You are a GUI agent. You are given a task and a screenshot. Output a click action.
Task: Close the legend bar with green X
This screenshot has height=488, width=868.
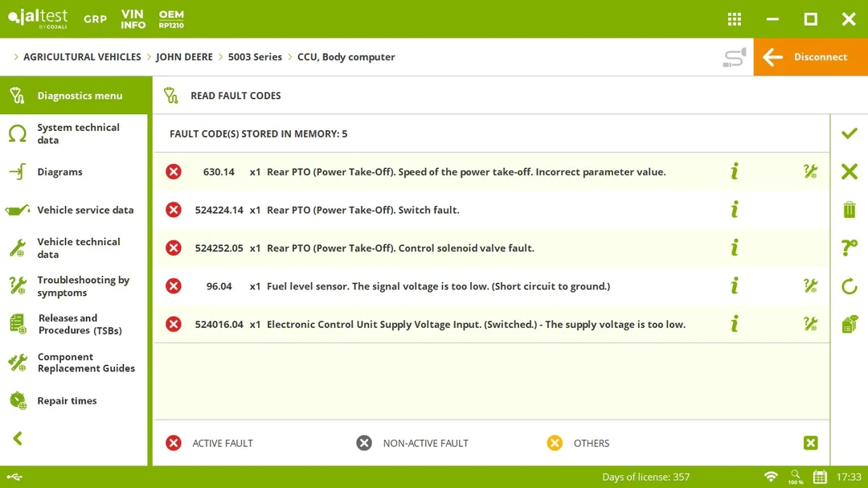810,443
